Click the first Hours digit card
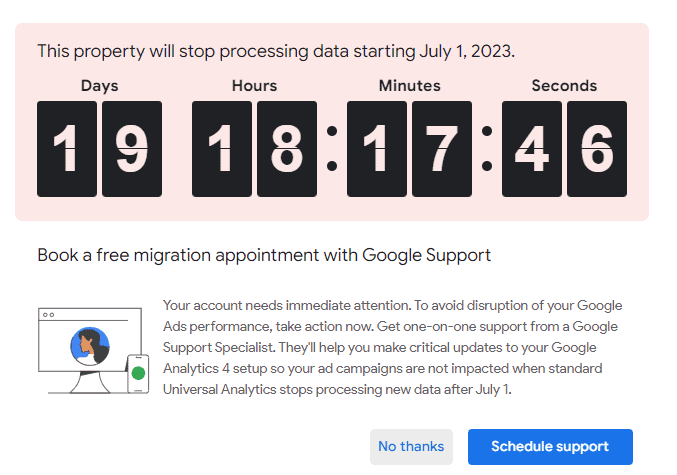Viewport: 677px width, 475px height. (x=222, y=149)
